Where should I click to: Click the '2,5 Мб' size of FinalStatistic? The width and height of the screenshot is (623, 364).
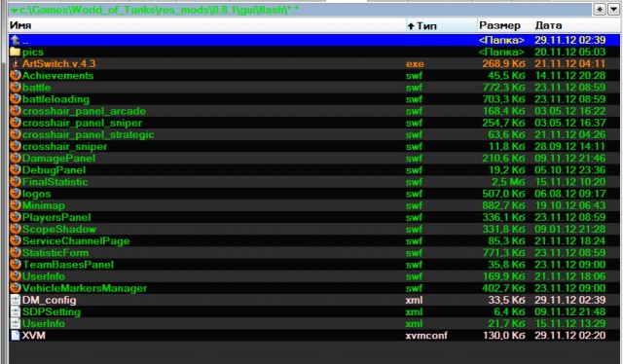(x=508, y=182)
